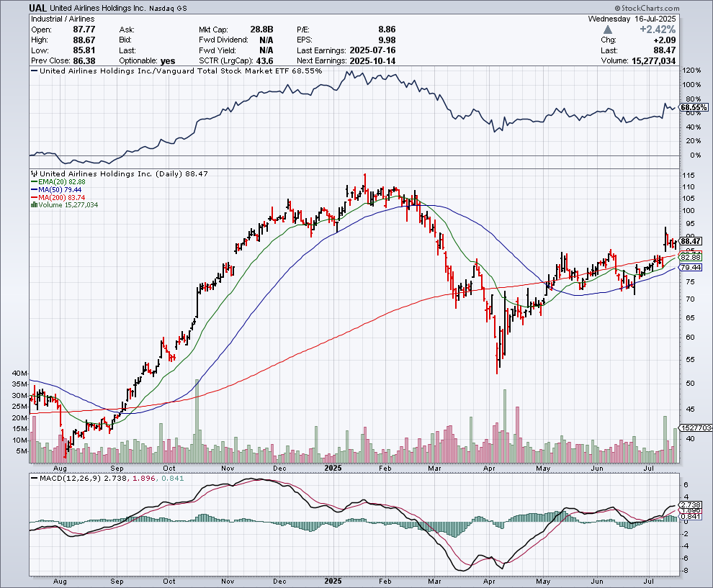Click the volume bars icon in the legend

tap(34, 205)
